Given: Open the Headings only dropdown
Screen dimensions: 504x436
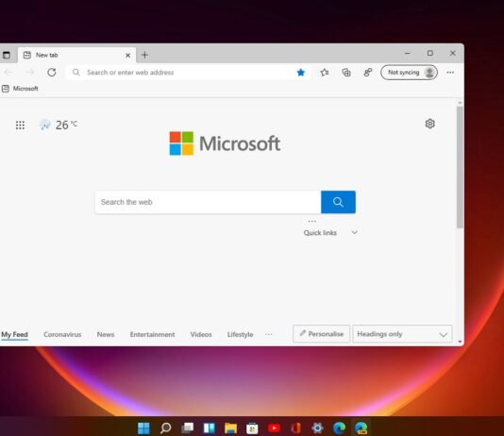Looking at the screenshot, I should point(402,334).
